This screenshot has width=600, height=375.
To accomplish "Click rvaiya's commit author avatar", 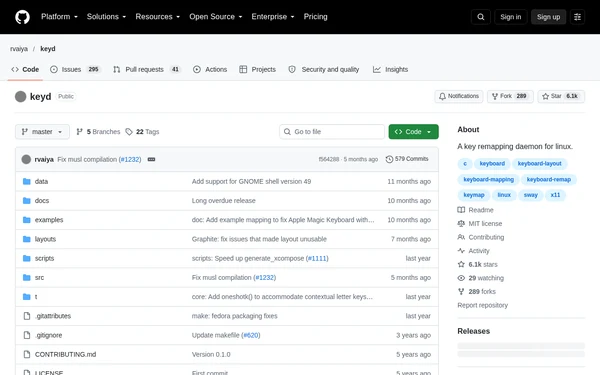I will coord(26,159).
